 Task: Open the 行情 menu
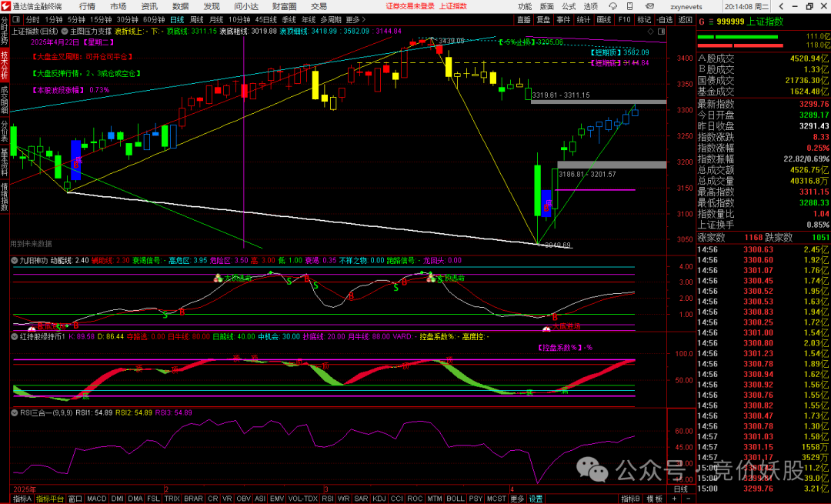(x=86, y=5)
